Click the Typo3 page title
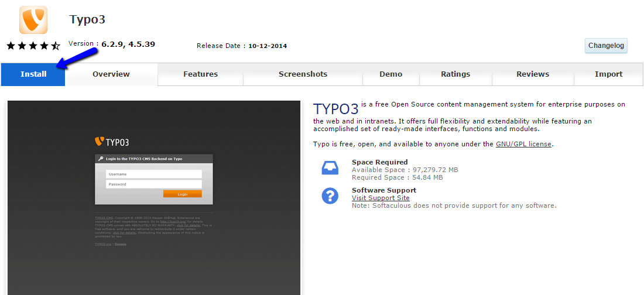This screenshot has height=295, width=644. (87, 20)
